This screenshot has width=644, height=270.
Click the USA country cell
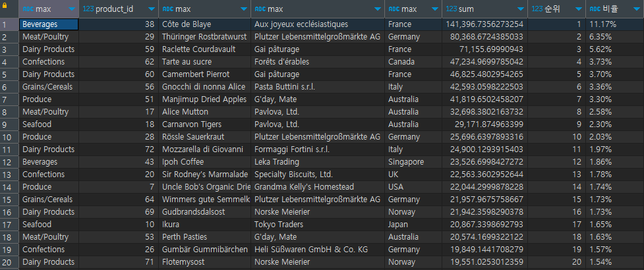[413, 187]
